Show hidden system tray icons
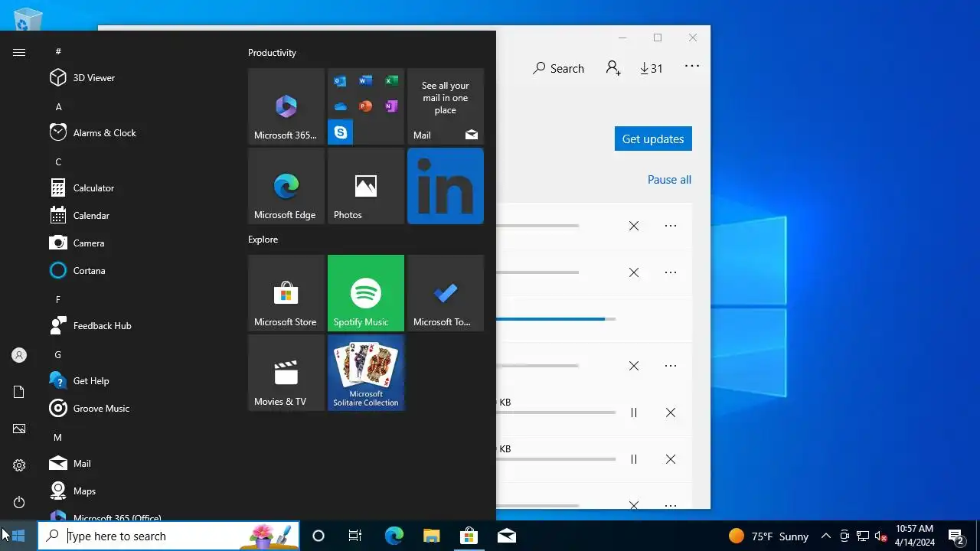This screenshot has width=980, height=551. point(826,536)
